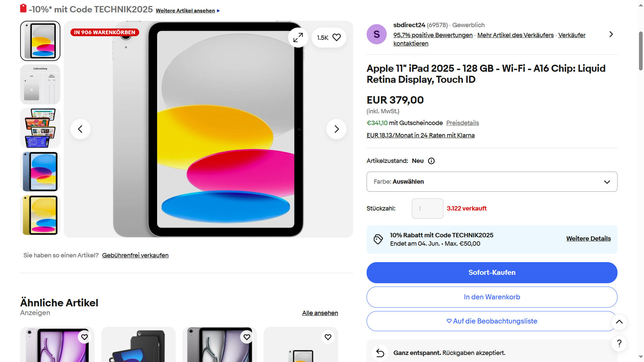Open the help question mark button

click(619, 344)
